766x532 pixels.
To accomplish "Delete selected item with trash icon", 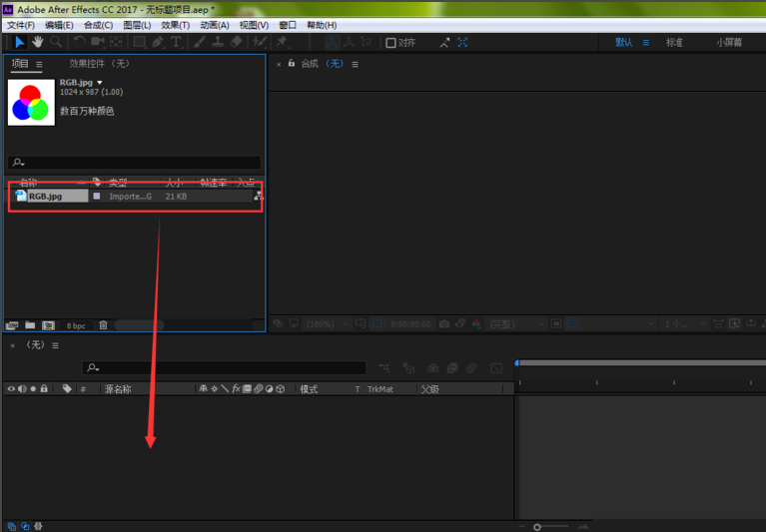I will [x=103, y=325].
